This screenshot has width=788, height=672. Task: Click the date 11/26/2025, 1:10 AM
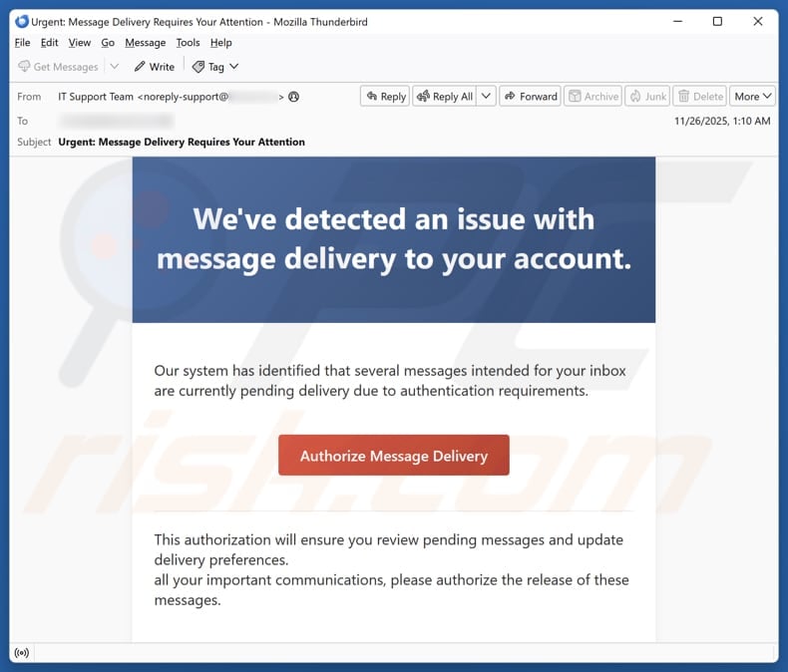tap(722, 121)
